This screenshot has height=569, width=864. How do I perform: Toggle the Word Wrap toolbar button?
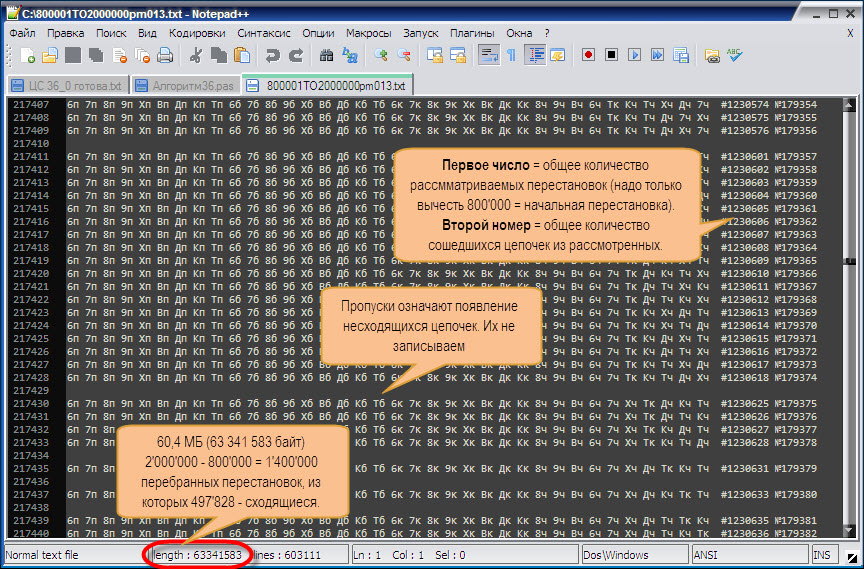488,55
